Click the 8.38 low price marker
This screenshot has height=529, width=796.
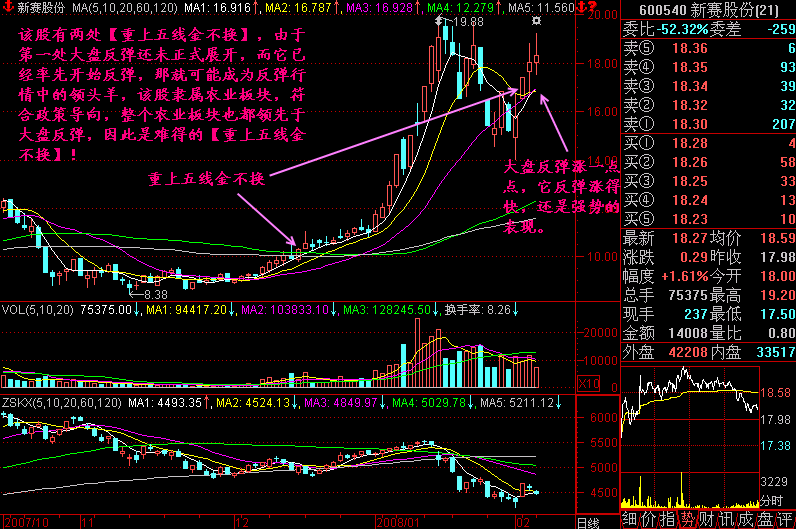click(151, 294)
